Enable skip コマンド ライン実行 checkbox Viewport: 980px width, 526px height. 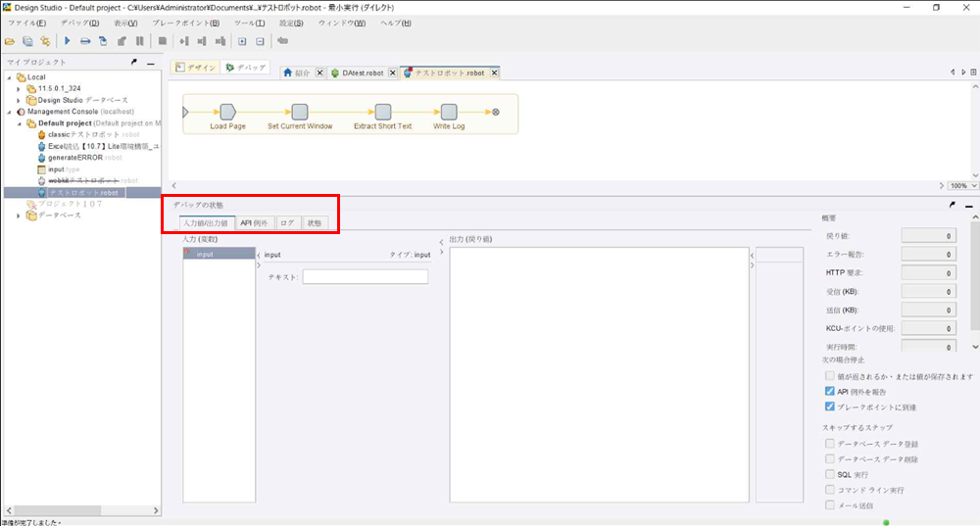tap(829, 490)
